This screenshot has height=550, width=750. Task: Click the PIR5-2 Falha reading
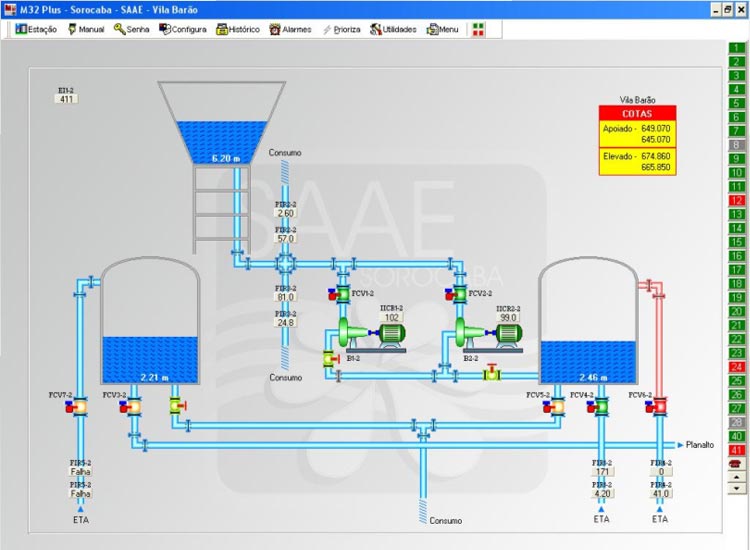pos(80,494)
